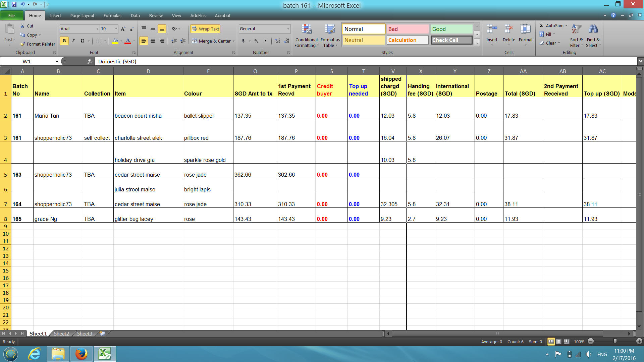The image size is (644, 362).
Task: Click the Cut scissors icon
Action: pos(22,26)
